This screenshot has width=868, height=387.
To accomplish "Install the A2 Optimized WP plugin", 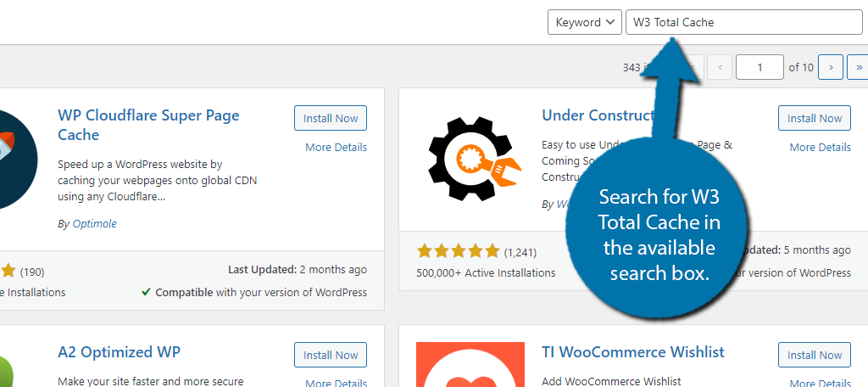I will click(331, 356).
